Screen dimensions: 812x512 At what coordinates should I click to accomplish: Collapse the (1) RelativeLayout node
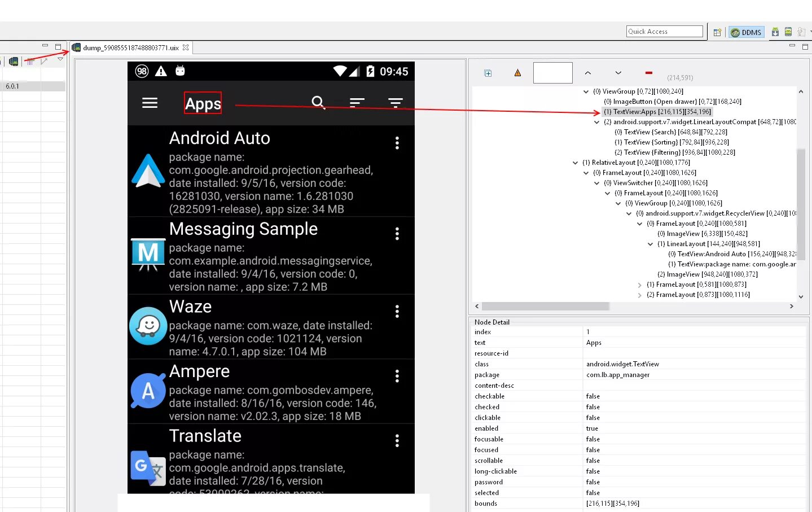click(x=576, y=163)
